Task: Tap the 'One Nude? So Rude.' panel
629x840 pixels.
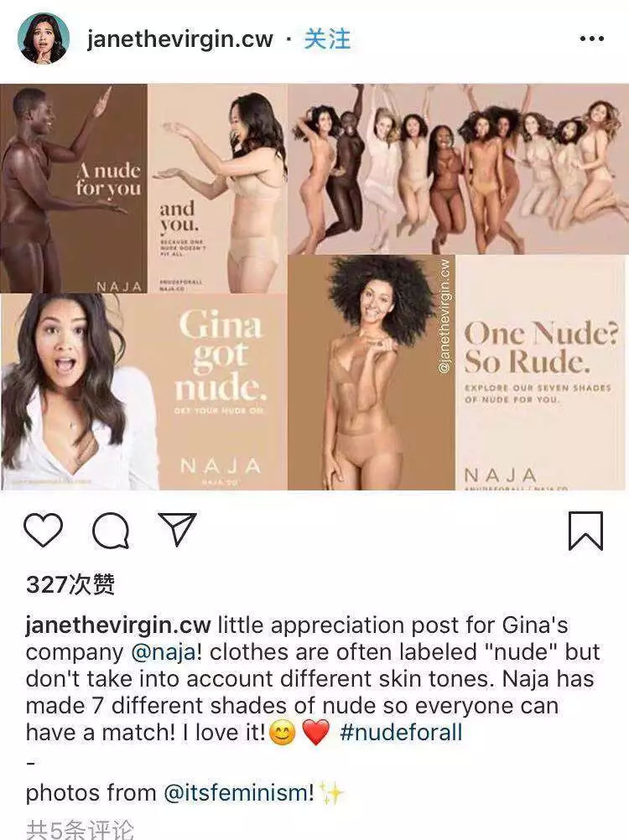Action: pyautogui.click(x=542, y=372)
